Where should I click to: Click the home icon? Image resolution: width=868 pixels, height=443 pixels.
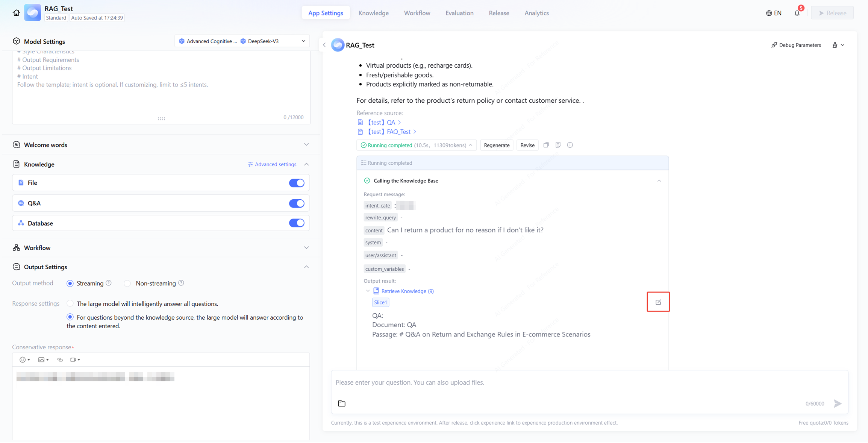(x=16, y=13)
